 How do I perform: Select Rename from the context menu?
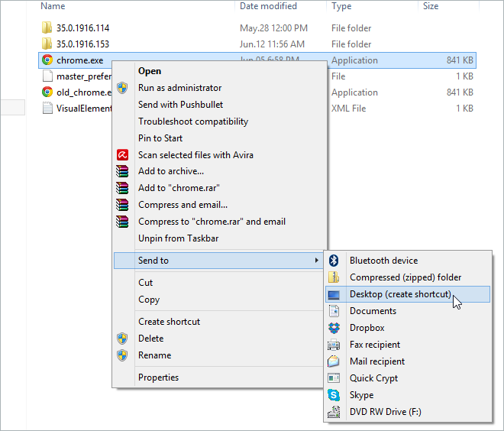coord(218,355)
